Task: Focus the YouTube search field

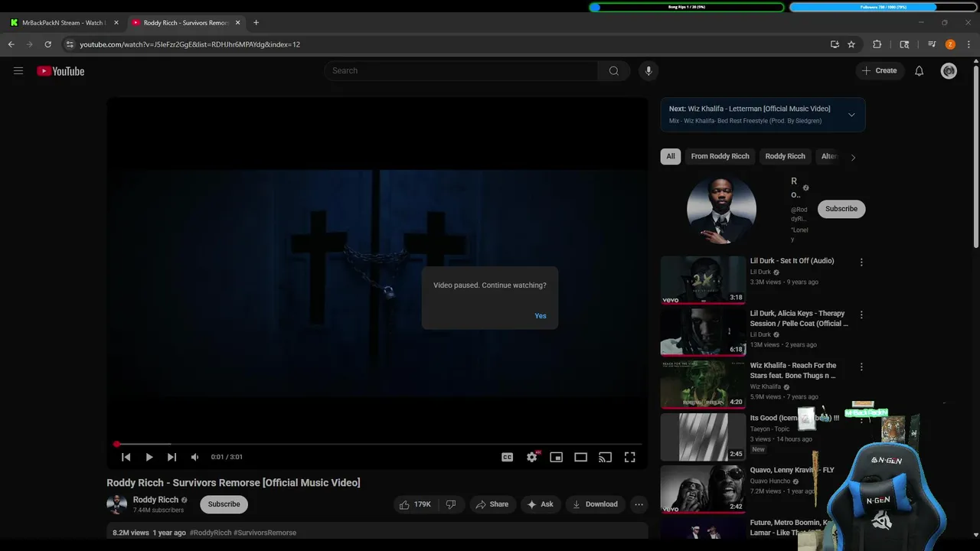Action: pyautogui.click(x=461, y=71)
